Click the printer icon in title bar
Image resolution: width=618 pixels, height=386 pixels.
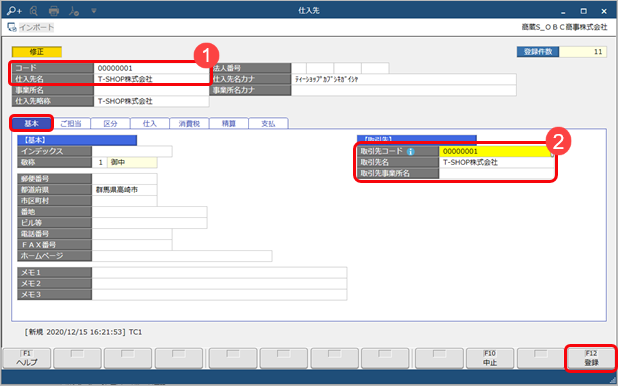54,11
